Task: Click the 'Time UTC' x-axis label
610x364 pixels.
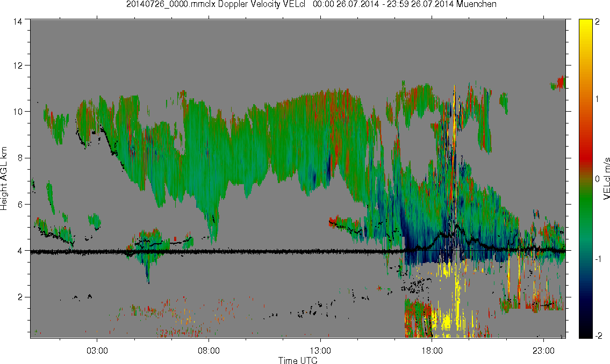Action: [x=298, y=360]
